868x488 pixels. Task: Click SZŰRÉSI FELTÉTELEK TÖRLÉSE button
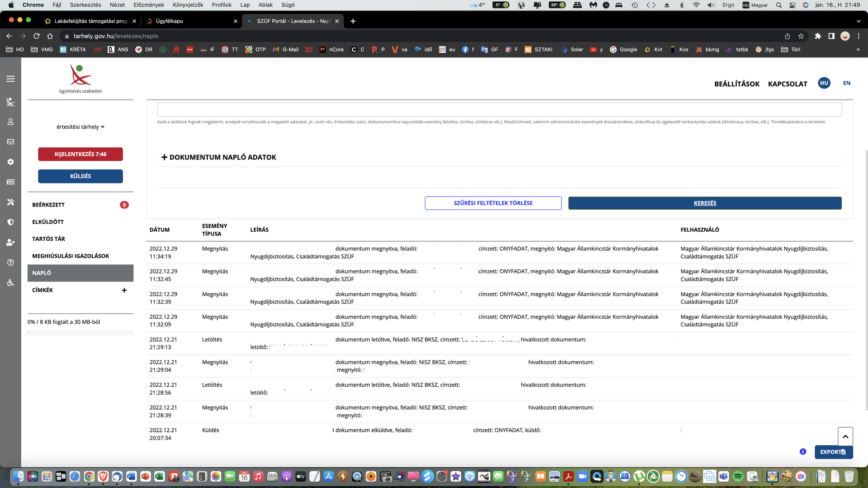point(493,203)
